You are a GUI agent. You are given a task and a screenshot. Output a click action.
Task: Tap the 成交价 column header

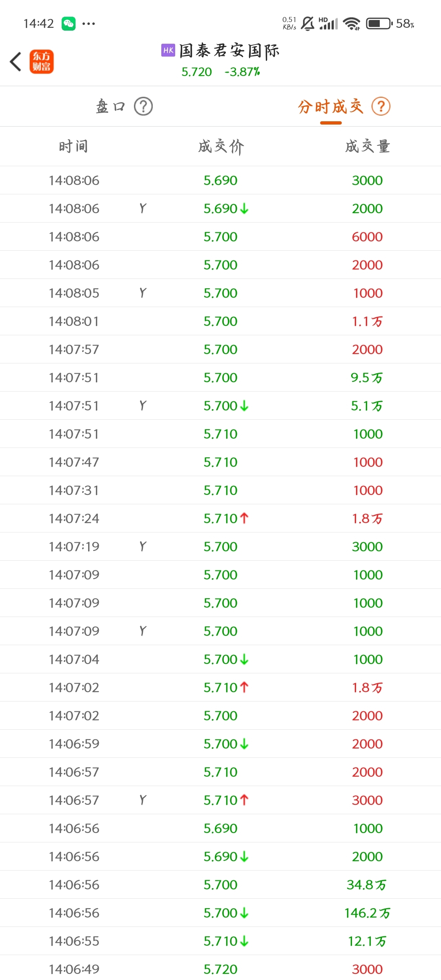[x=221, y=146]
